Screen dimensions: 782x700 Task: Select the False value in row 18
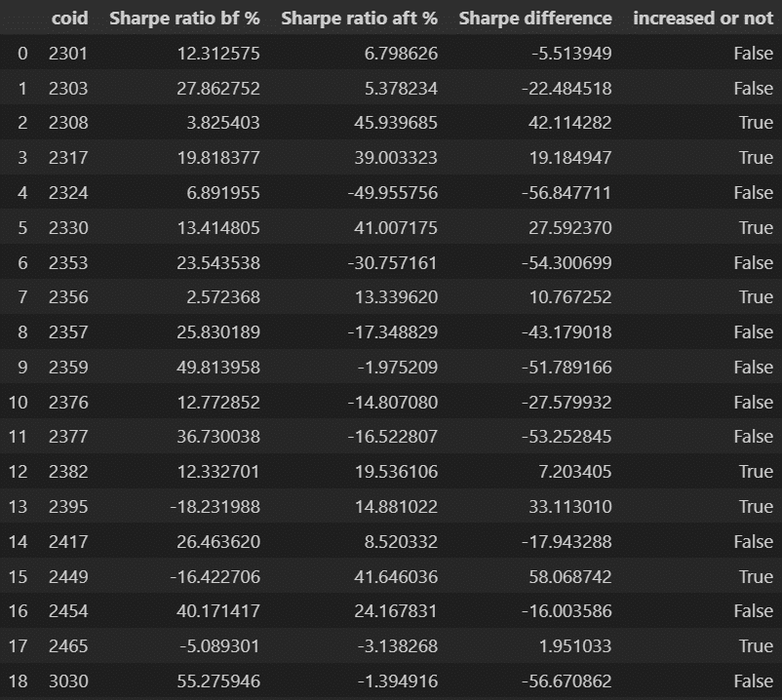(x=753, y=681)
